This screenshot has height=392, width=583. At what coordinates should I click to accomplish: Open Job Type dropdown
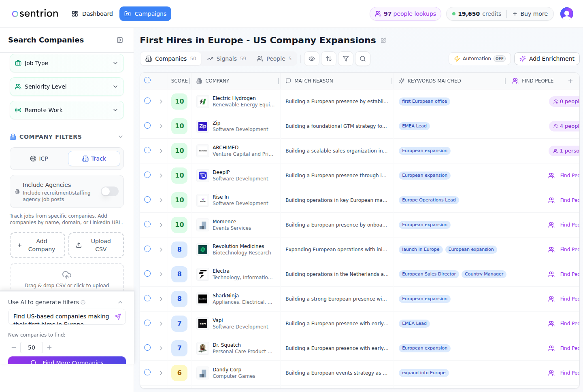pos(67,63)
